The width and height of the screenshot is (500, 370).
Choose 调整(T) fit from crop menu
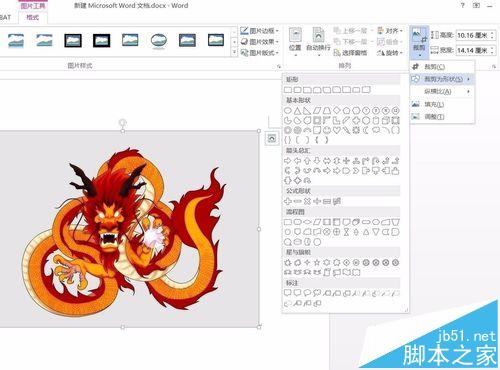click(x=442, y=117)
